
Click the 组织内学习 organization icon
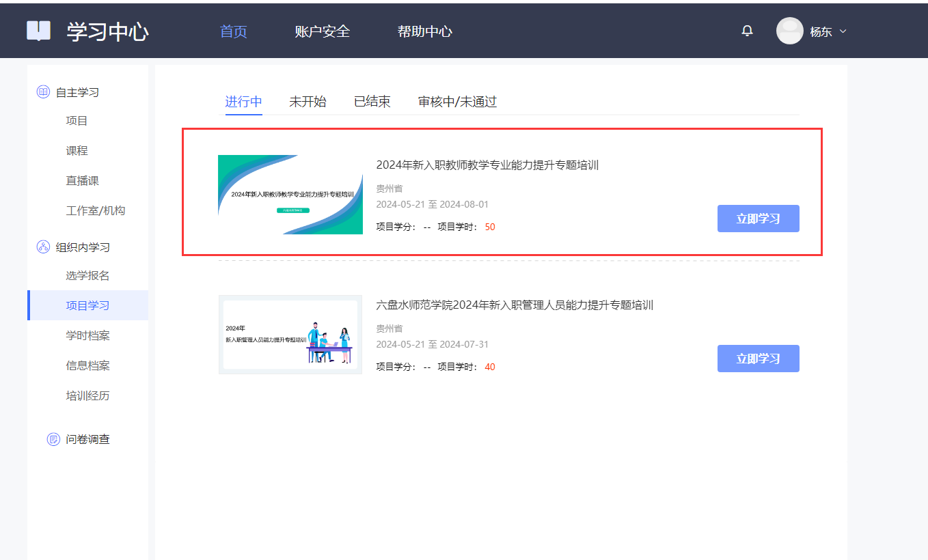(43, 247)
